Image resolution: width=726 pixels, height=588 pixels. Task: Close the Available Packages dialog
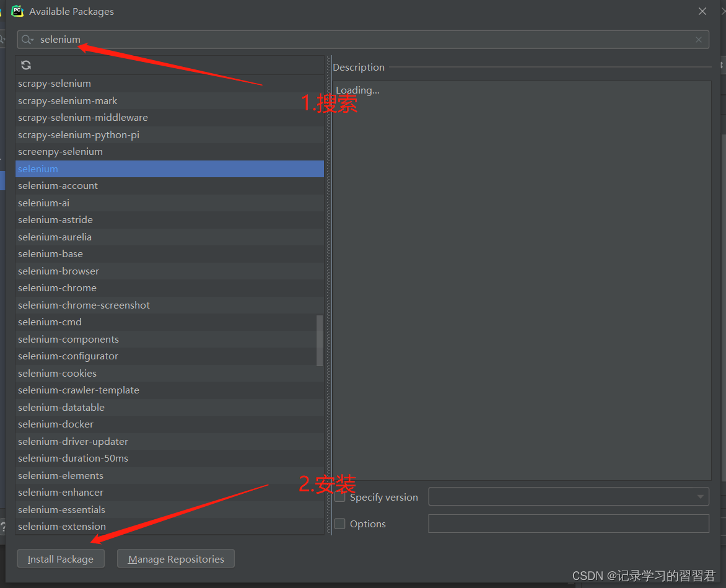(x=702, y=11)
